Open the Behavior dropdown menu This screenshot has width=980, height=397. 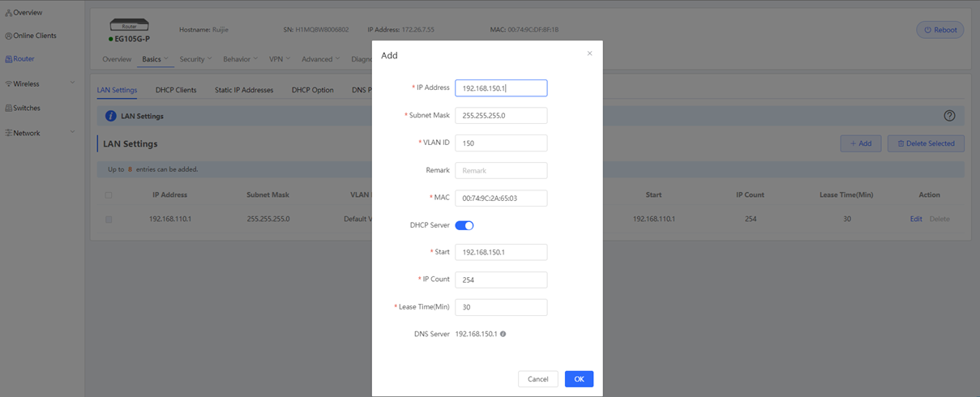tap(241, 59)
